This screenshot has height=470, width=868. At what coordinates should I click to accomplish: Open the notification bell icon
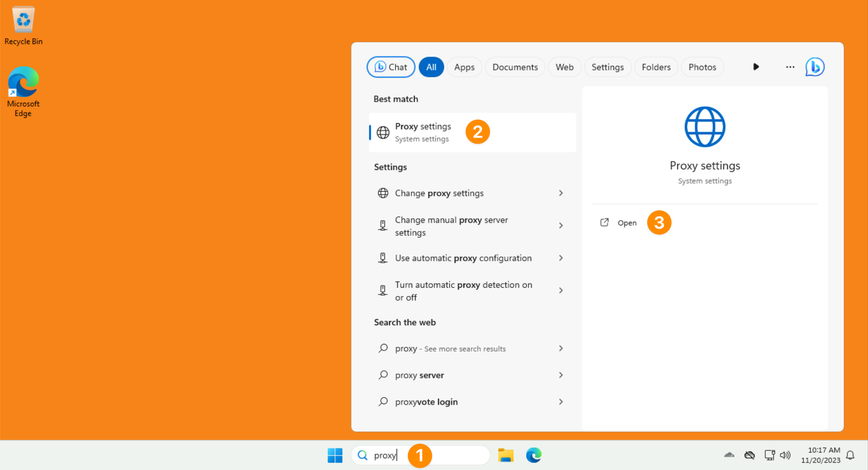tap(850, 455)
